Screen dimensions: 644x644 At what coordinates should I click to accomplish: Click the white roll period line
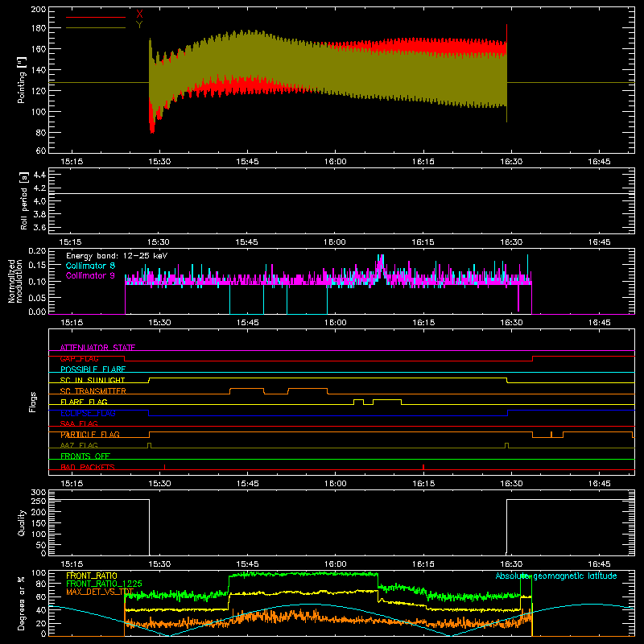(x=341, y=193)
